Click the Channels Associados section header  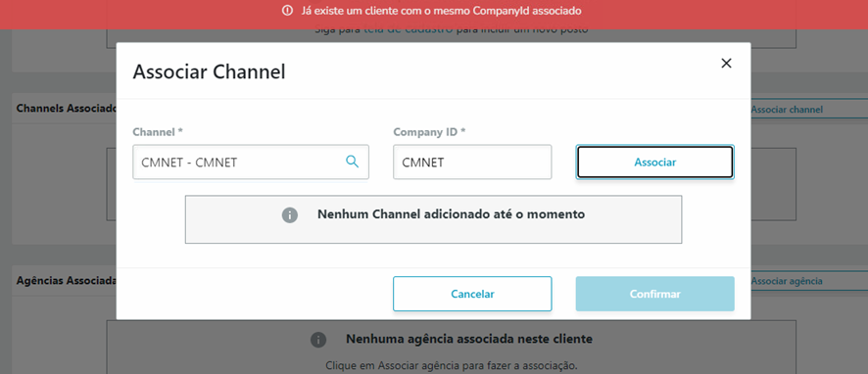point(67,108)
